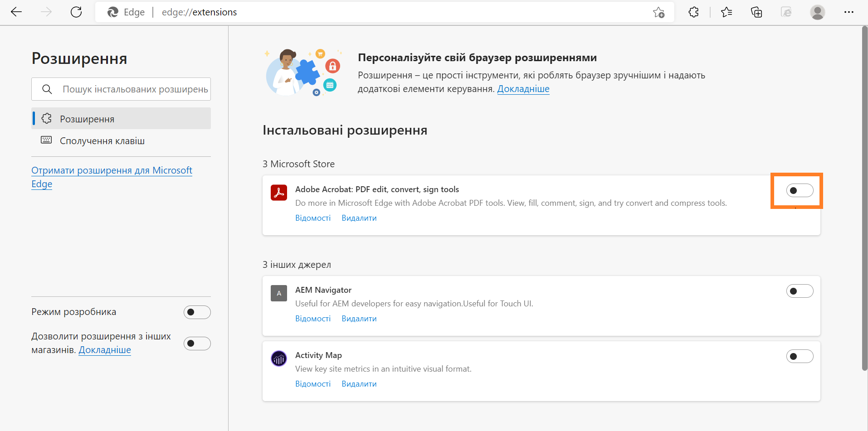Click Видалити for AEM Navigator
Viewport: 868px width, 431px height.
(x=359, y=319)
